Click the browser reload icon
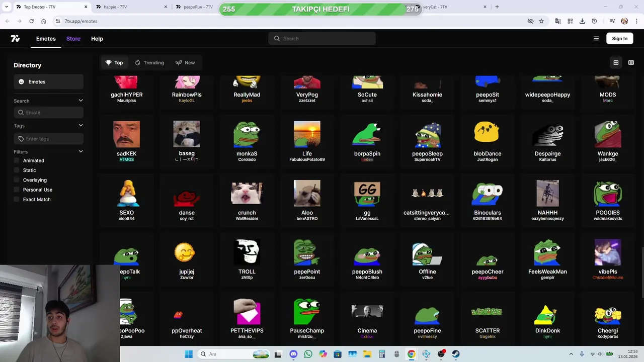Viewport: 644px width, 362px height. point(31,21)
